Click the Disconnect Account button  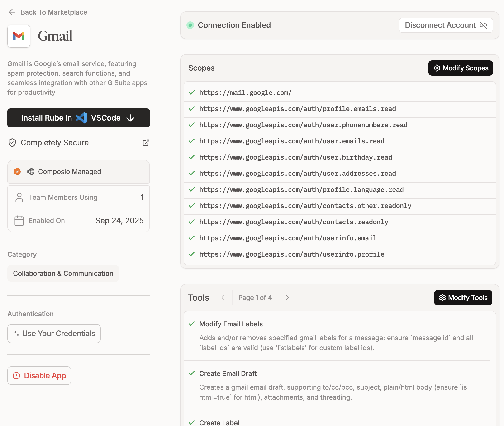(446, 25)
